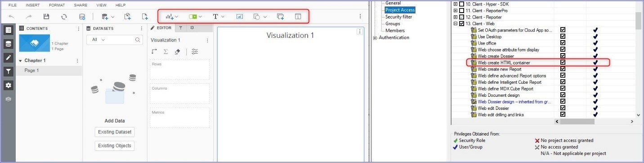644x163 pixels.
Task: Toggle checkbox for Web create new Report
Action: [563, 69]
